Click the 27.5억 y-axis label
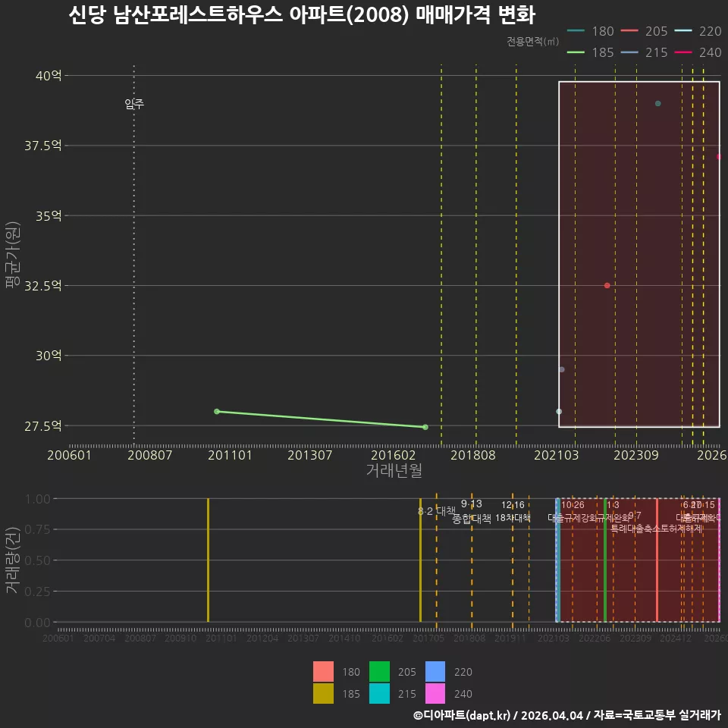 pyautogui.click(x=43, y=425)
